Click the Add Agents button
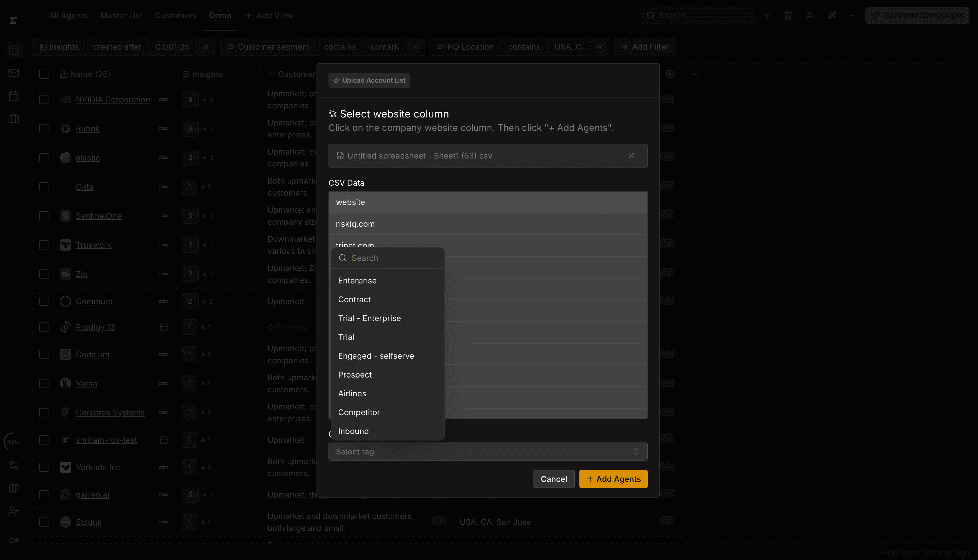The width and height of the screenshot is (978, 560). [x=613, y=479]
